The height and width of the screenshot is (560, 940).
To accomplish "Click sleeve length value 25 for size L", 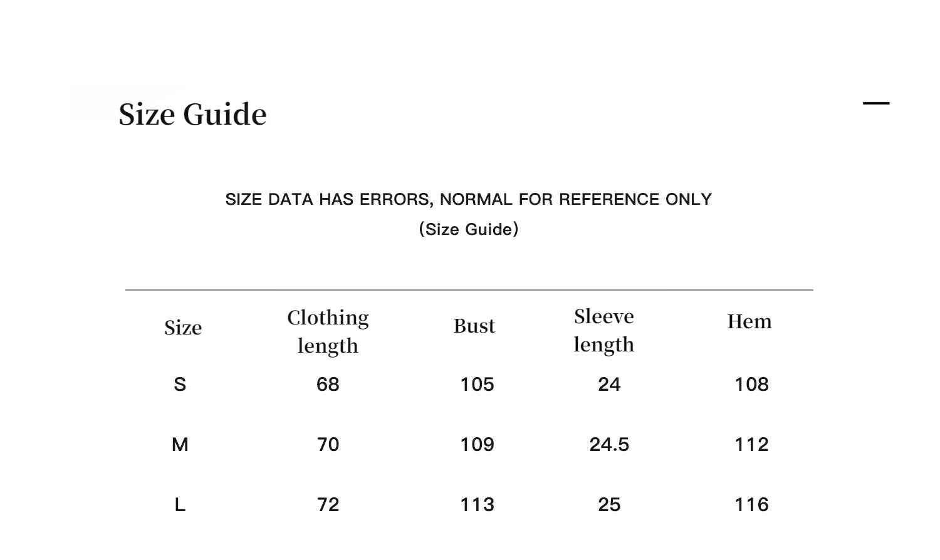I will tap(608, 504).
